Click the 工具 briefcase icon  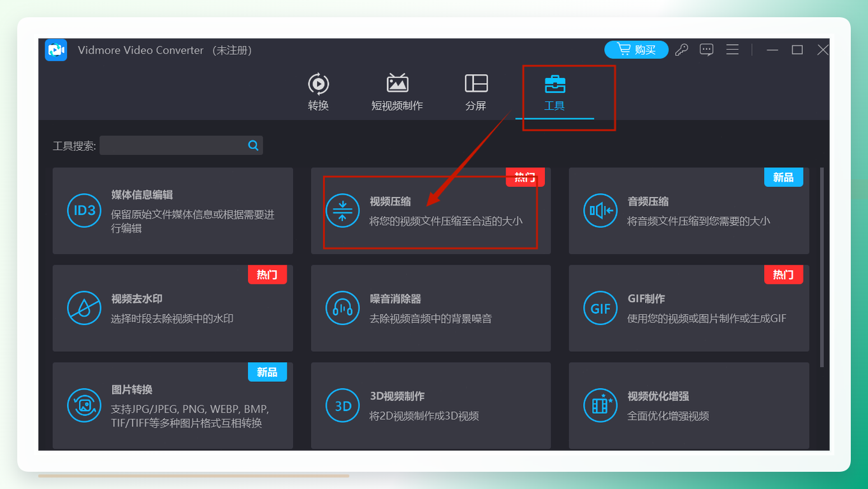554,84
